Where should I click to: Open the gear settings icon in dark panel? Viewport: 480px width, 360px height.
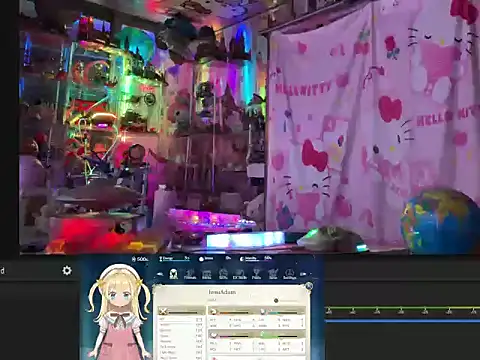click(67, 270)
